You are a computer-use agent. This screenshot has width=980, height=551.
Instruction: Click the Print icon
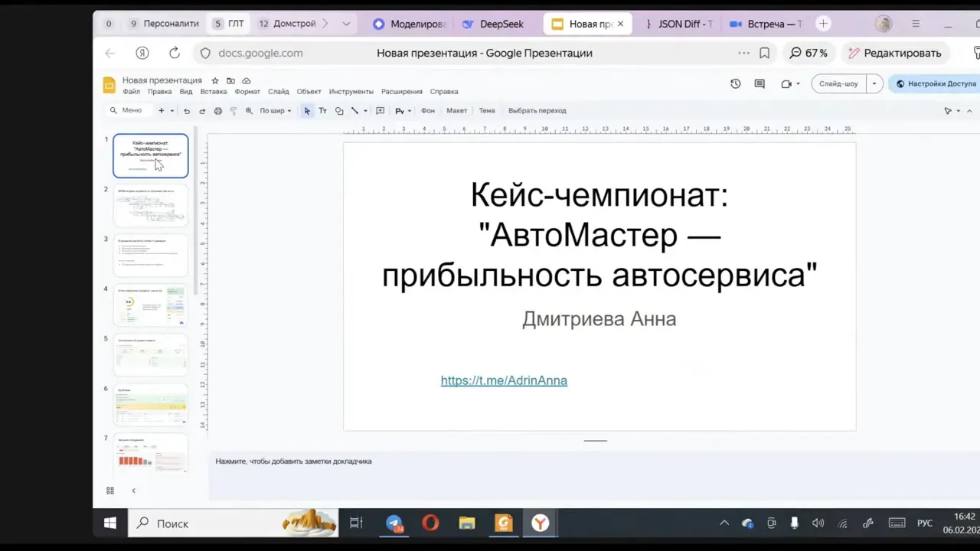[x=217, y=110]
